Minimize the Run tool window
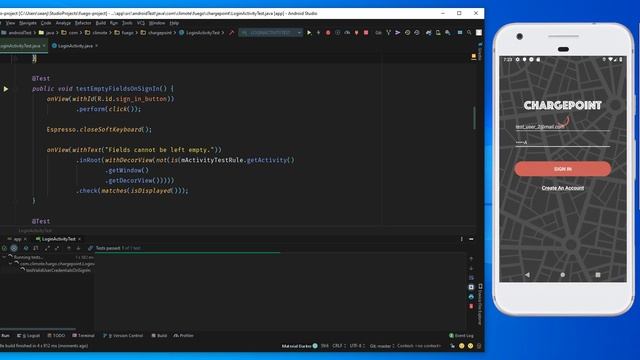Viewport: 640px width, 360px height. click(471, 239)
